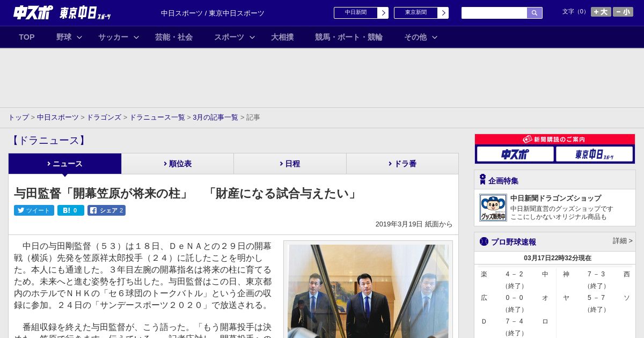Expand the サッカー dropdown chevron

(136, 37)
